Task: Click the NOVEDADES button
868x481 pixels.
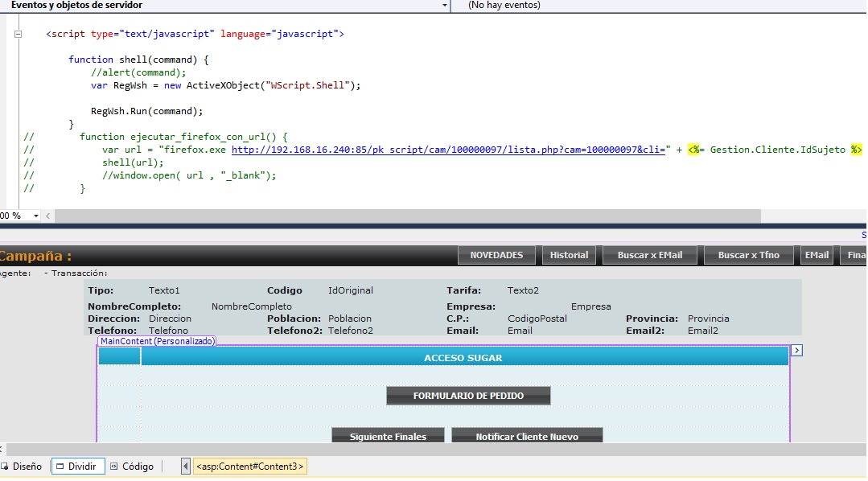Action: [496, 255]
